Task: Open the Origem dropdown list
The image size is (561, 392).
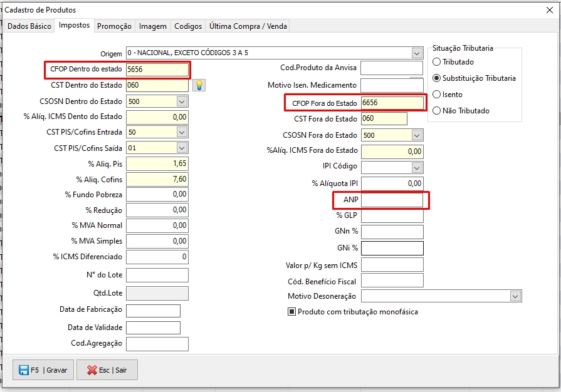Action: [417, 53]
